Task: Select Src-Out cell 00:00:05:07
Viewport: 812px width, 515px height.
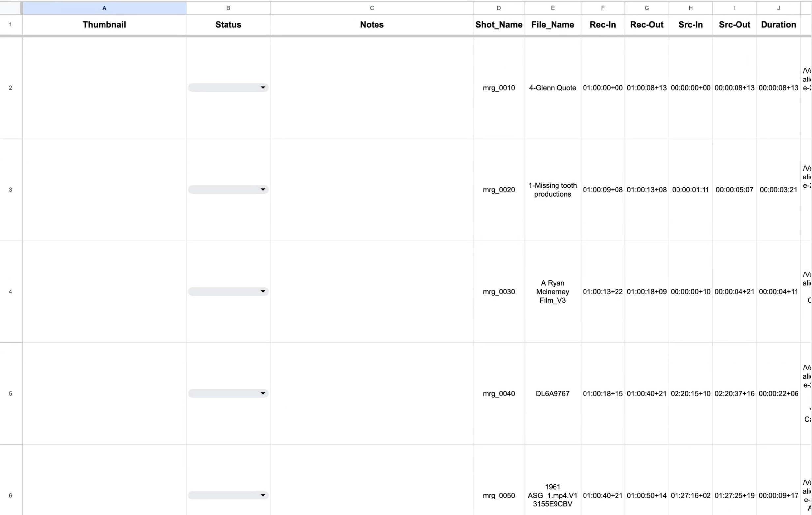Action: 734,190
